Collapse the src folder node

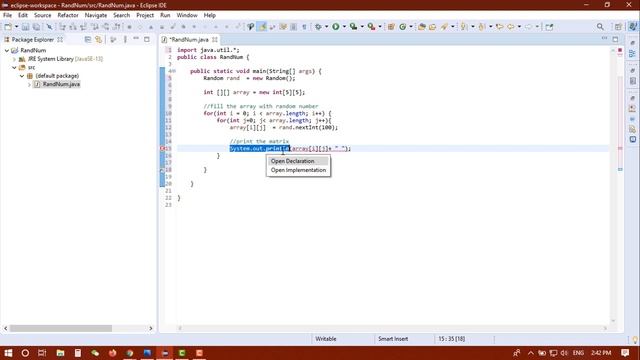[14, 67]
